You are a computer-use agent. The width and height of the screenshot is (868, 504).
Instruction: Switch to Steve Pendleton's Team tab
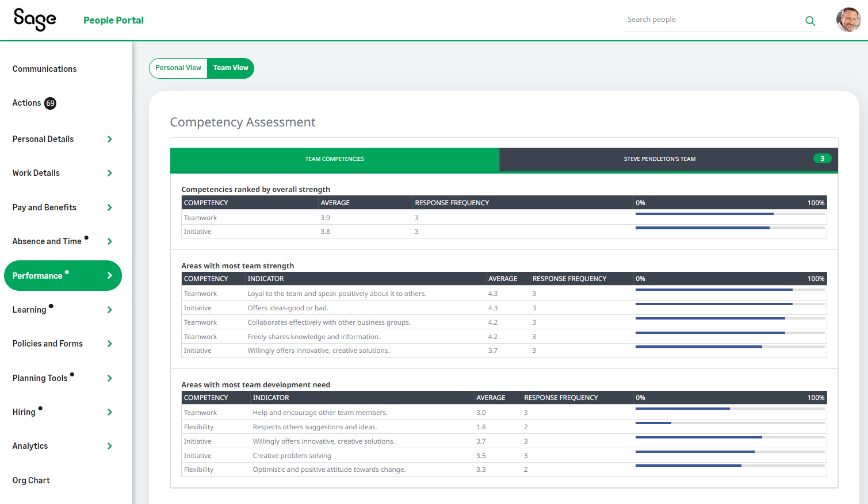(x=659, y=159)
